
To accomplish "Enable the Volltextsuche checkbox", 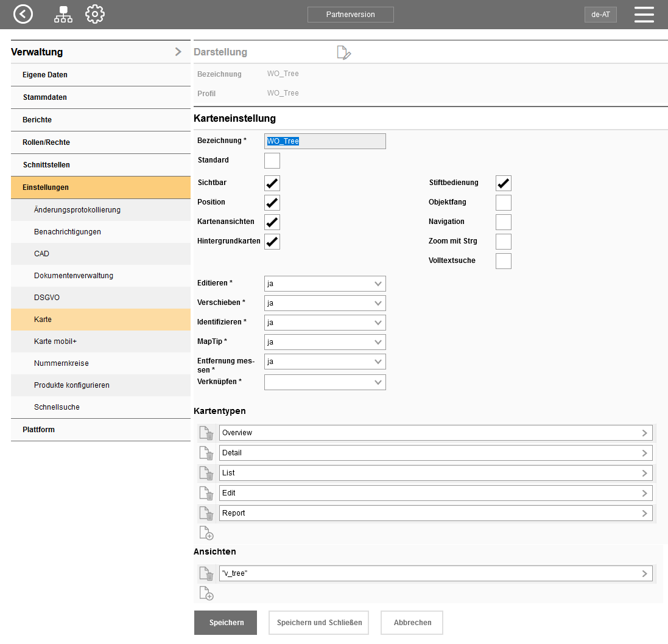I will click(x=503, y=261).
